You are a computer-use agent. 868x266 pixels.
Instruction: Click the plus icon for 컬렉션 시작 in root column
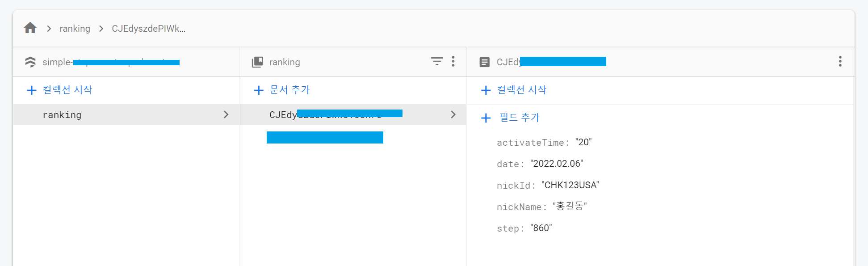[32, 90]
